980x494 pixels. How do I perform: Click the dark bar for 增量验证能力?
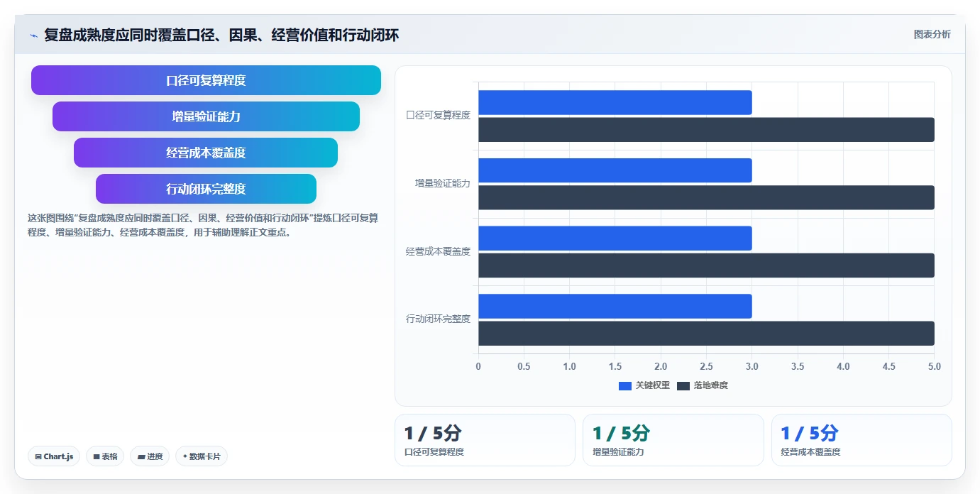[706, 197]
